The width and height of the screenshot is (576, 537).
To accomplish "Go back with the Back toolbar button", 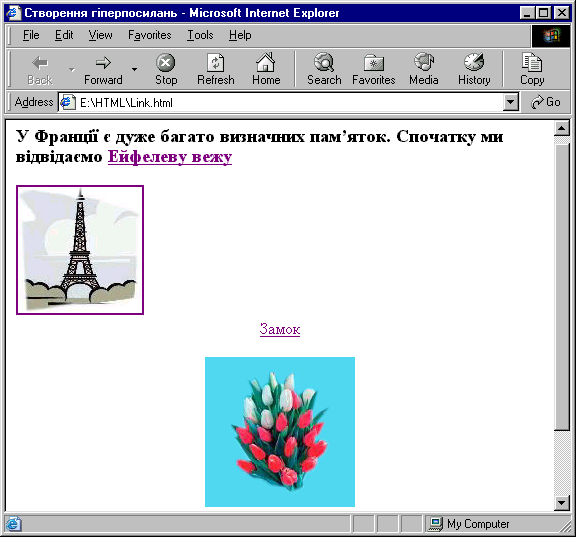I will click(40, 69).
